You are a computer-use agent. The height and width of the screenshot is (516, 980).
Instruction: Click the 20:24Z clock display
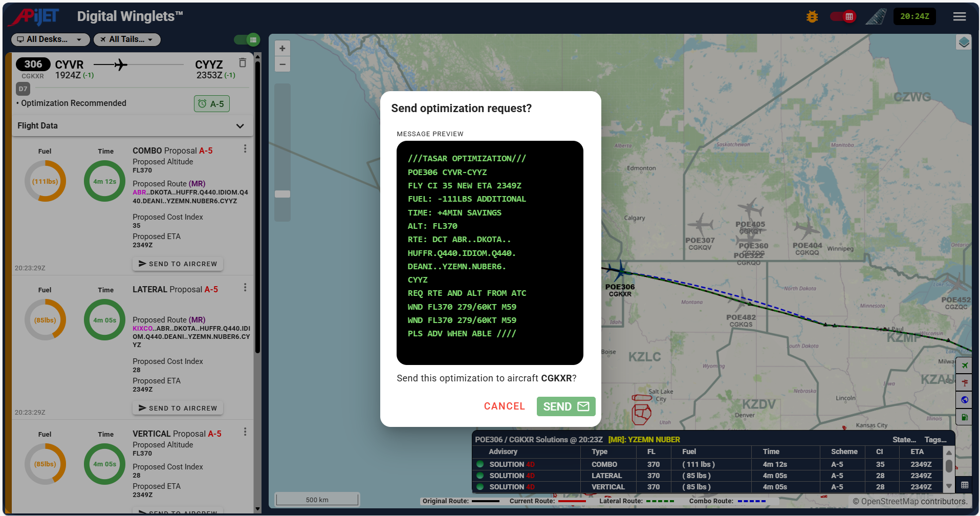click(x=914, y=16)
